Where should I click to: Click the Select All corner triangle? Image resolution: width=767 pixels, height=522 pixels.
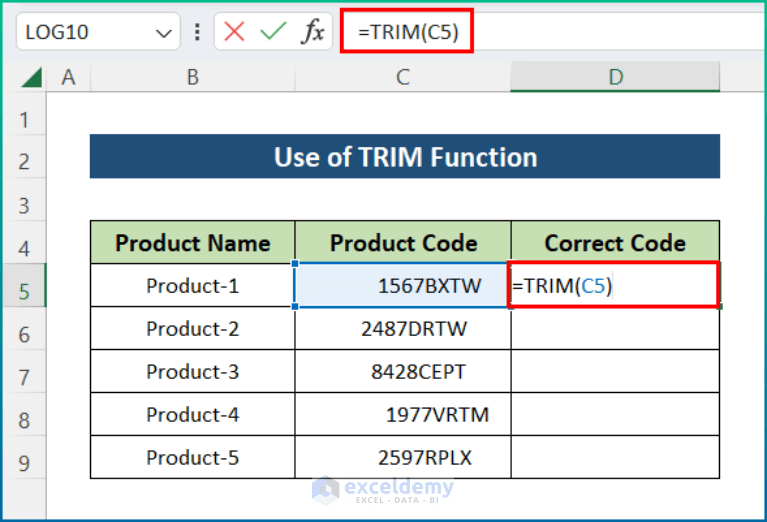point(32,78)
